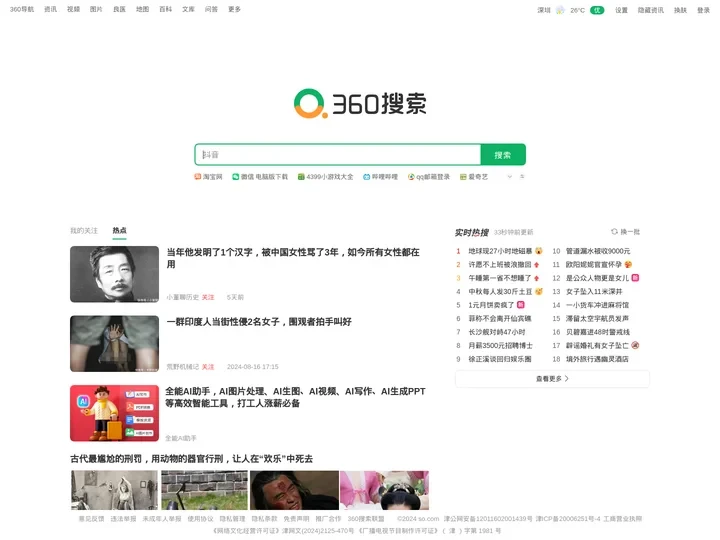Switch to the 我的关注 tab

pyautogui.click(x=84, y=231)
